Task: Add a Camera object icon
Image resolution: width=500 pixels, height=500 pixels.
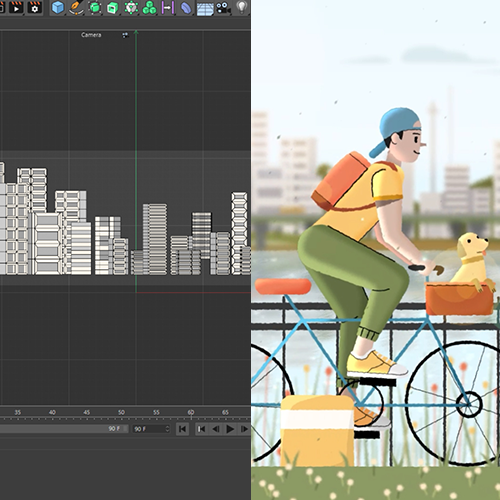Action: 223,8
